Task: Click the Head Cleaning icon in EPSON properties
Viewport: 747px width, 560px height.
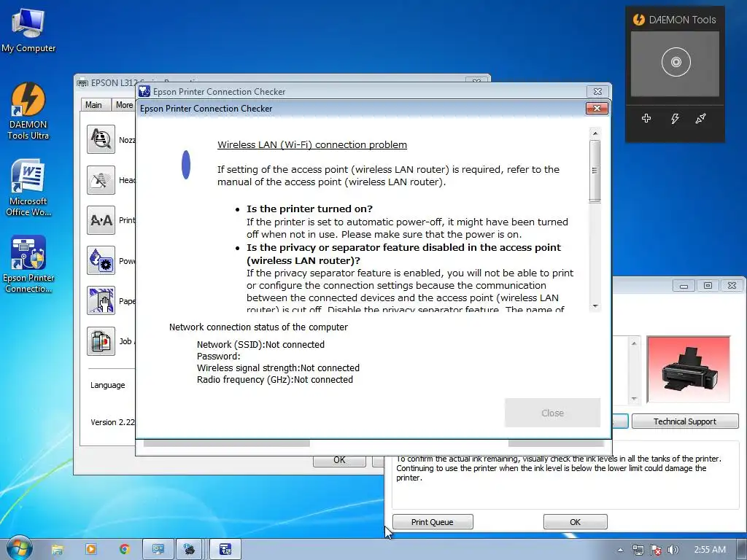Action: [x=101, y=179]
